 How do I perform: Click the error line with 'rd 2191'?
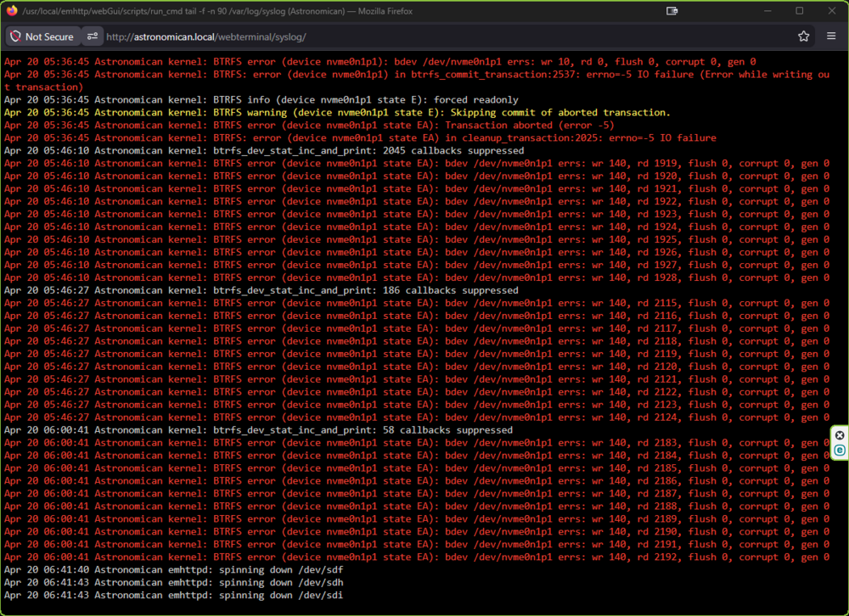(x=417, y=545)
